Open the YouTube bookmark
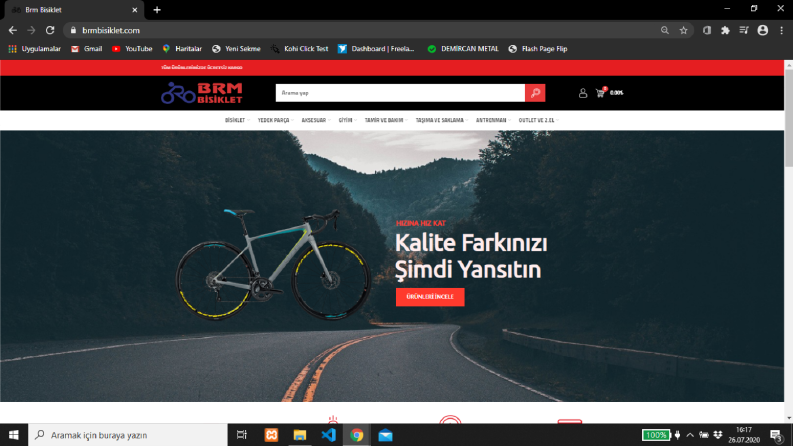 pyautogui.click(x=132, y=49)
